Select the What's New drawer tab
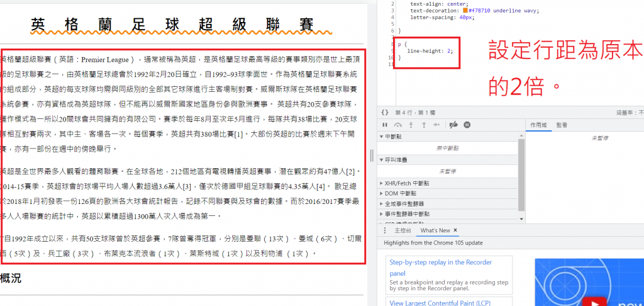Image resolution: width=644 pixels, height=306 pixels. coord(435,230)
